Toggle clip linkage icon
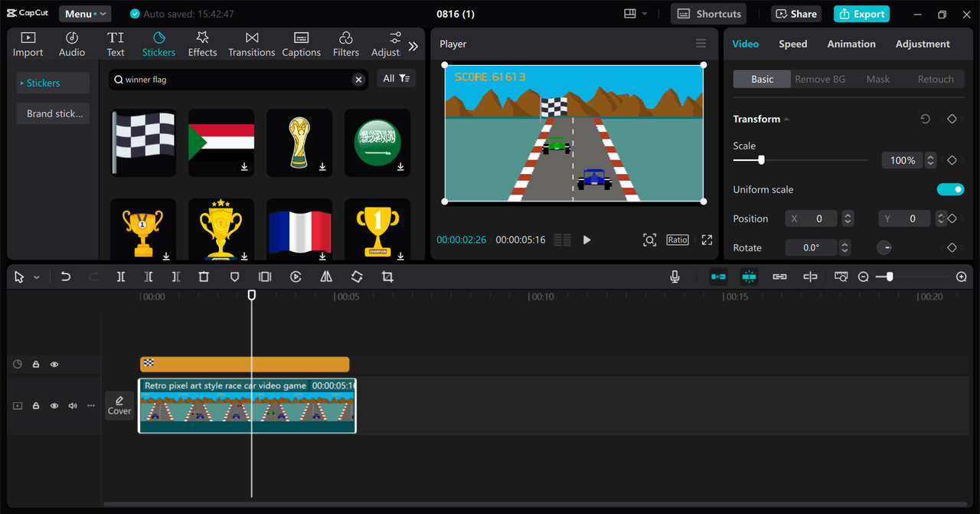The height and width of the screenshot is (514, 980). (x=779, y=277)
